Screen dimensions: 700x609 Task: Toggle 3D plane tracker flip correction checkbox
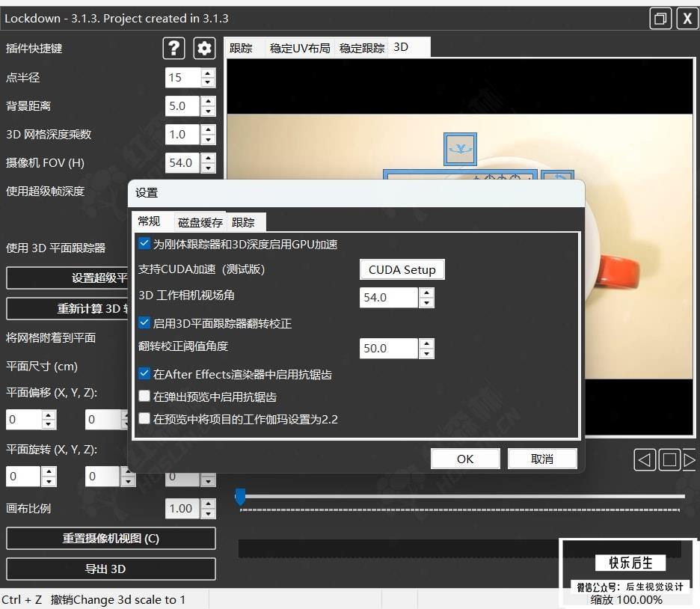pyautogui.click(x=144, y=322)
